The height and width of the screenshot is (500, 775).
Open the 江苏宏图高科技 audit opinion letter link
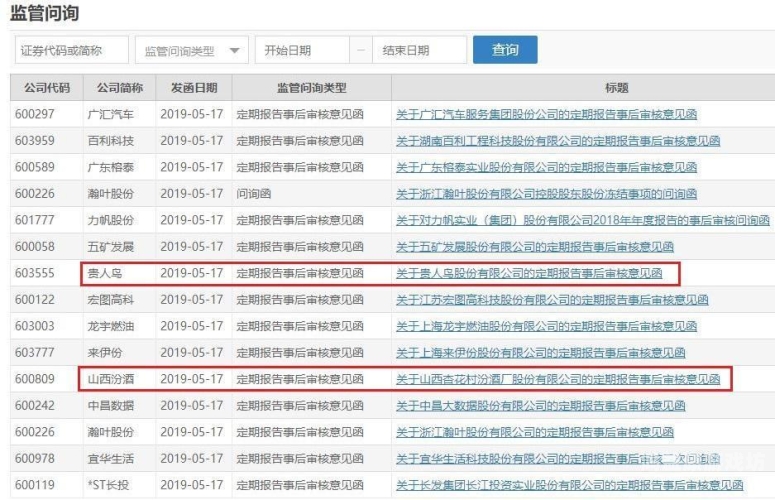tap(552, 299)
